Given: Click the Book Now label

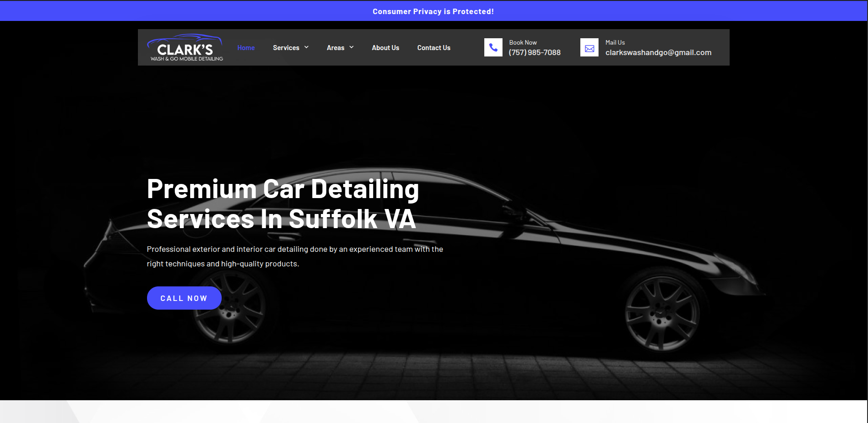Looking at the screenshot, I should (x=523, y=42).
